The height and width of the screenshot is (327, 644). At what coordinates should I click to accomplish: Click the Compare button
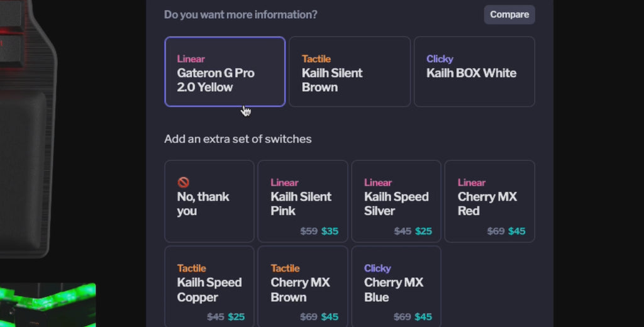(x=509, y=14)
